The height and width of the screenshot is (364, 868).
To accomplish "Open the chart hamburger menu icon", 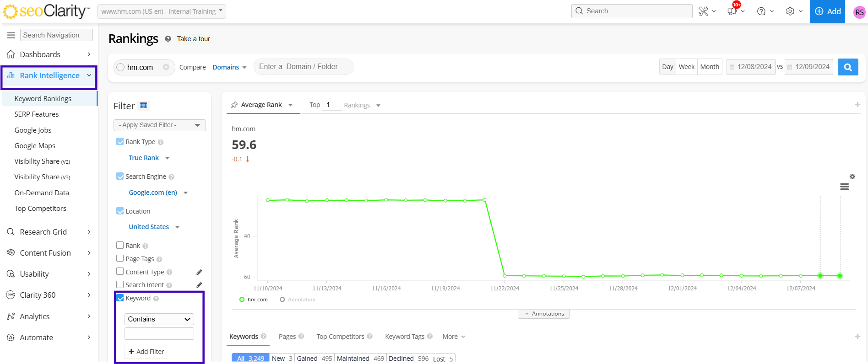I will (x=844, y=187).
